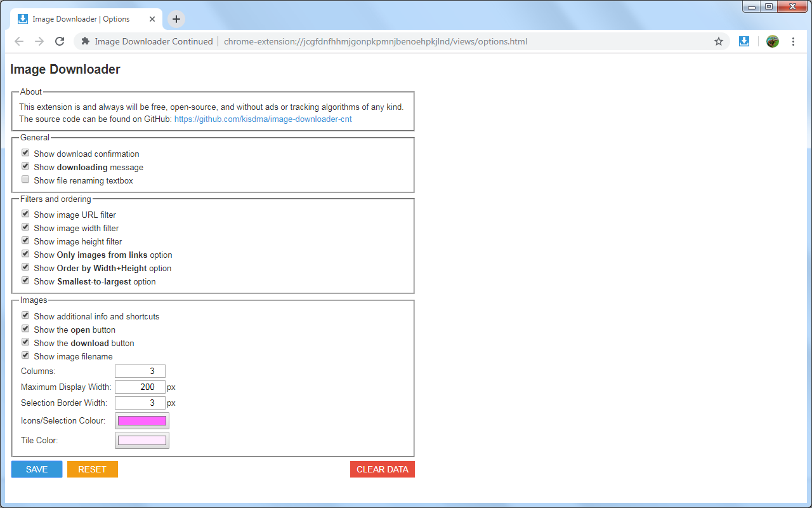
Task: Uncheck Show image height filter
Action: coord(25,241)
